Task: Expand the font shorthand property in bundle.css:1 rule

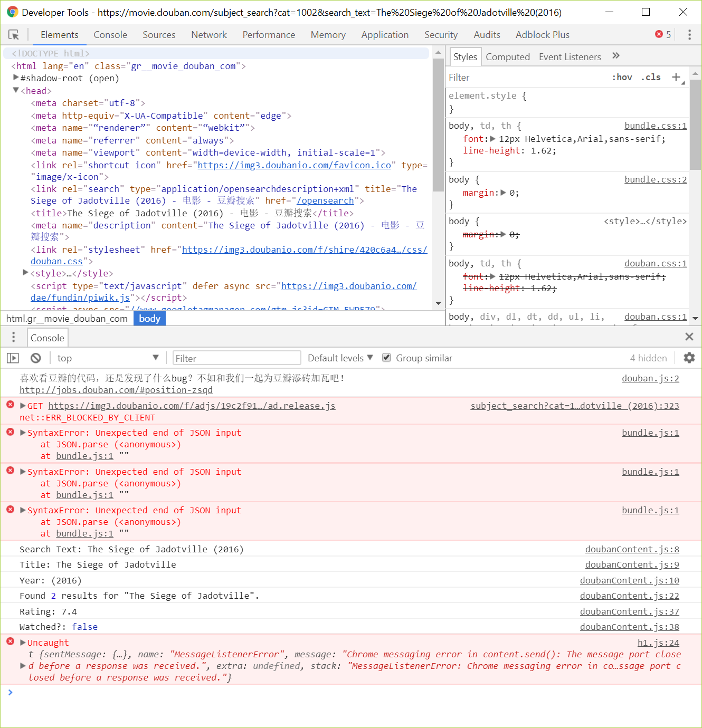Action: [492, 139]
